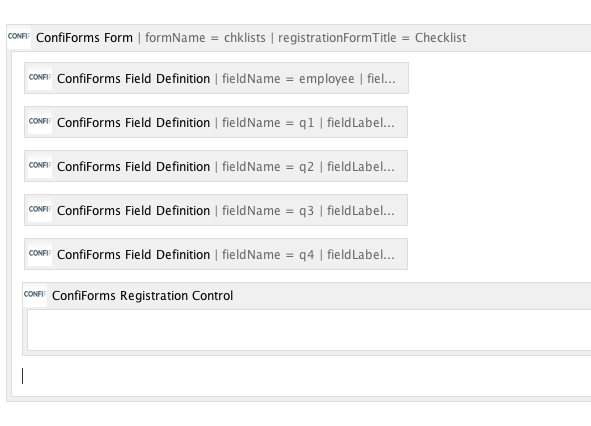Select the q1 Field Definition macro
Screen dimensions: 591x426
(216, 122)
